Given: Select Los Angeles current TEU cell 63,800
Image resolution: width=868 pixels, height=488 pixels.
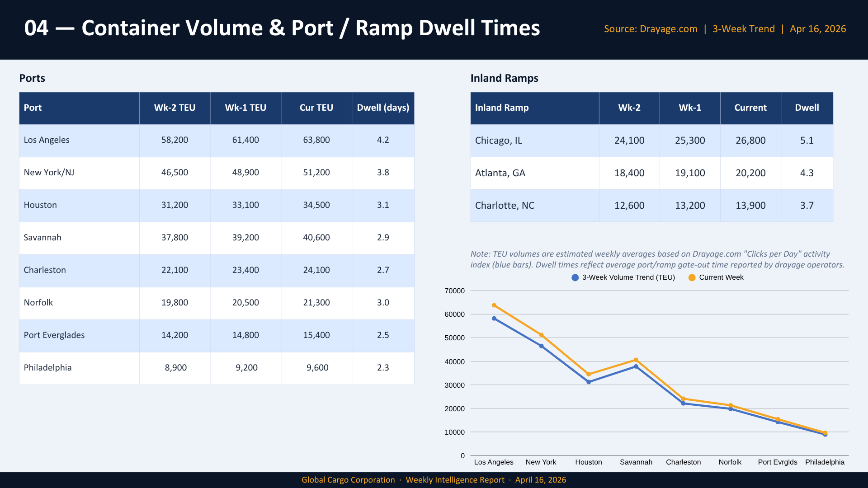Looking at the screenshot, I should coord(316,140).
